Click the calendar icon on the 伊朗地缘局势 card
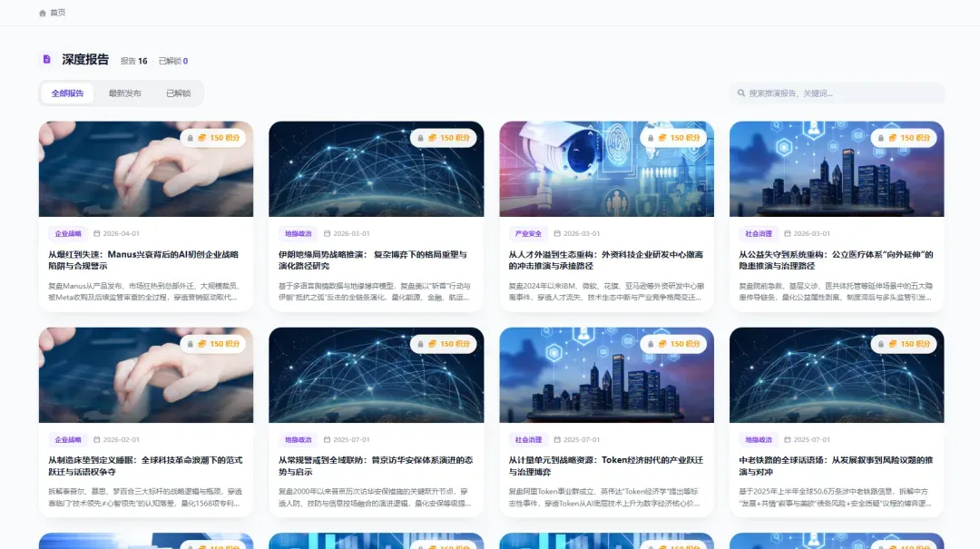This screenshot has height=549, width=980. pos(327,233)
